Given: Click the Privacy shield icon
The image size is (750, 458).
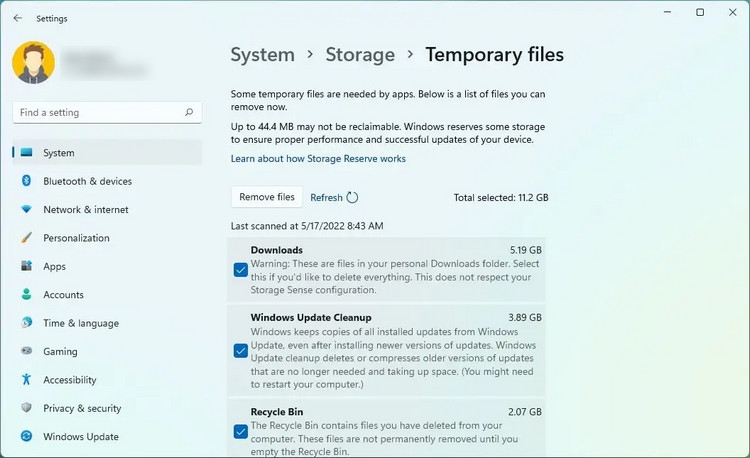Looking at the screenshot, I should pos(27,408).
